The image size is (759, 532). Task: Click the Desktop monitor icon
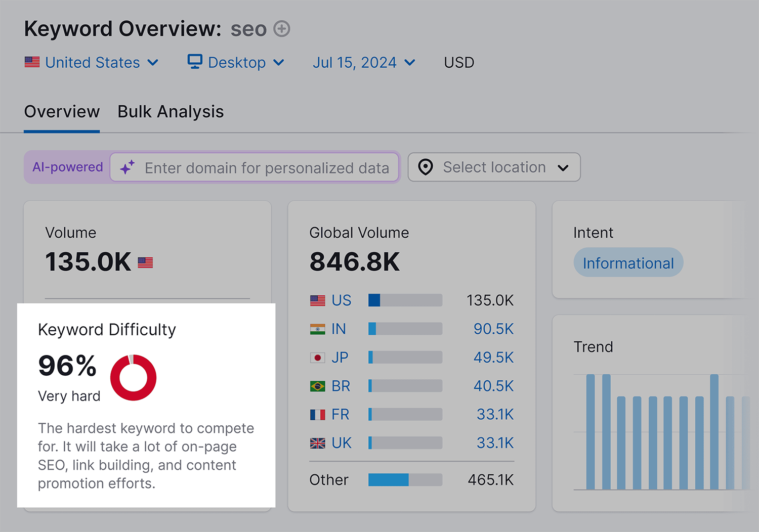coord(195,62)
